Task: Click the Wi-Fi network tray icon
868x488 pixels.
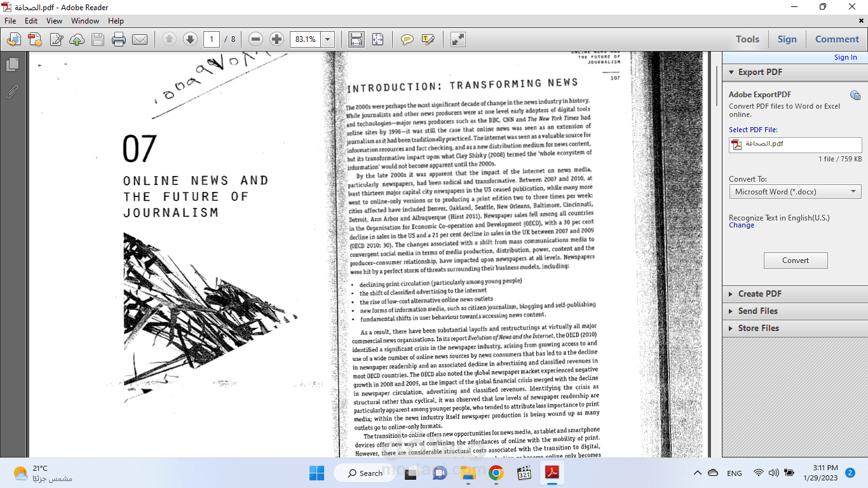Action: pos(758,473)
